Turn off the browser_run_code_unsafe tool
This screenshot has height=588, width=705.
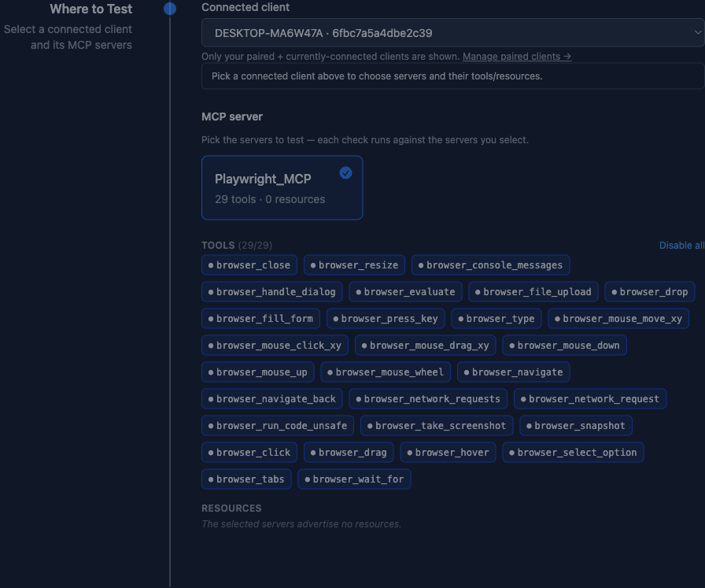278,426
